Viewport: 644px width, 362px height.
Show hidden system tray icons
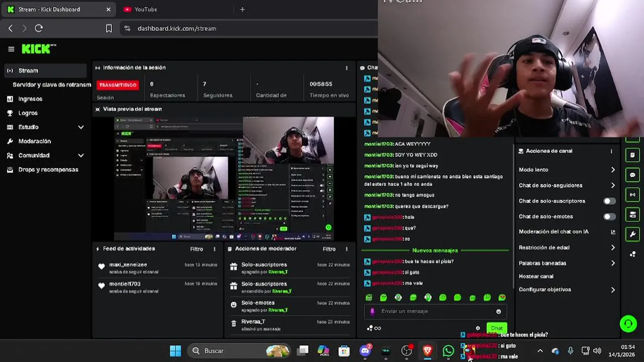(x=540, y=351)
